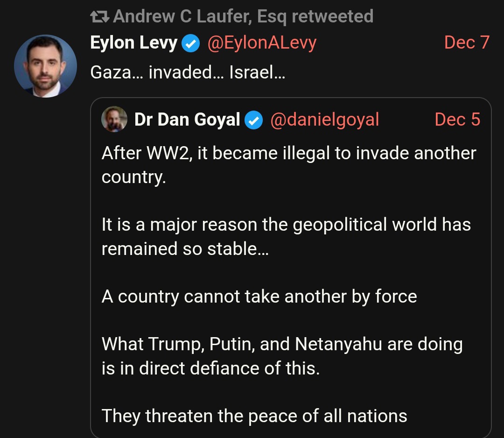Screen dimensions: 504x438
Task: Click the Dr Dan Goyal display name
Action: coord(187,120)
